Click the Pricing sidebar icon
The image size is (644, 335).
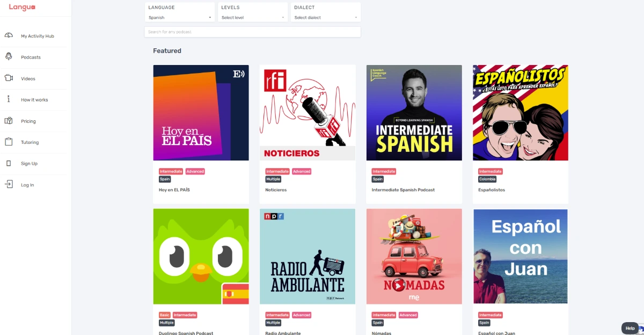pos(9,121)
